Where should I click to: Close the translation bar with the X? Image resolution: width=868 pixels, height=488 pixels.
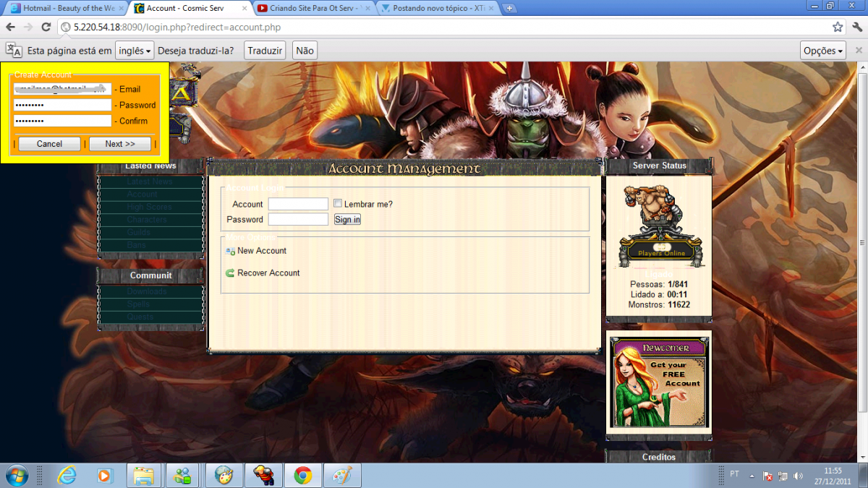pyautogui.click(x=859, y=51)
